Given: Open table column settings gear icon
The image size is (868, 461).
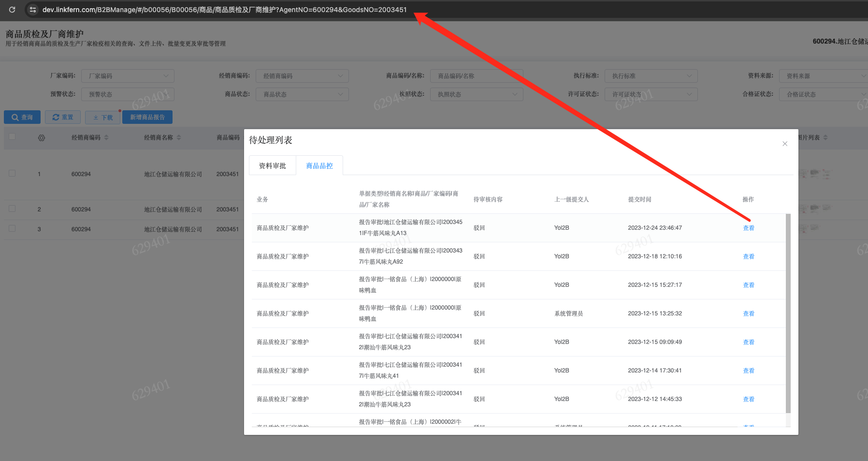Looking at the screenshot, I should (x=42, y=138).
